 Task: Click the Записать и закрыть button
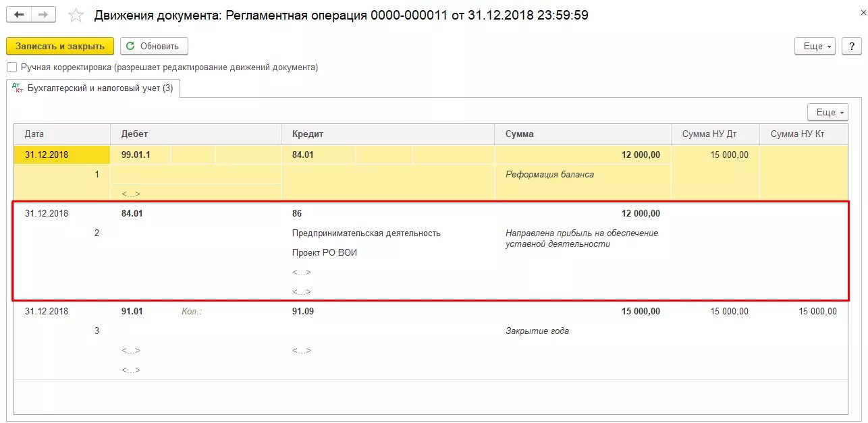pyautogui.click(x=60, y=46)
